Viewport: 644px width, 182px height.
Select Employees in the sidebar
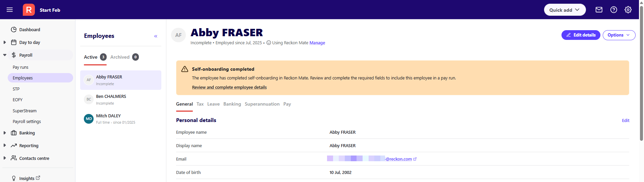pos(40,78)
